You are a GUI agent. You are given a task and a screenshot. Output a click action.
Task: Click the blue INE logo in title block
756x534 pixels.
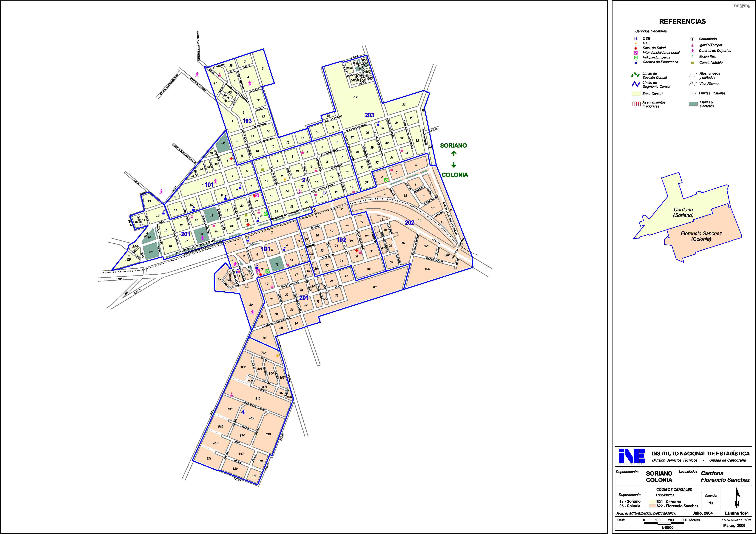pos(632,456)
